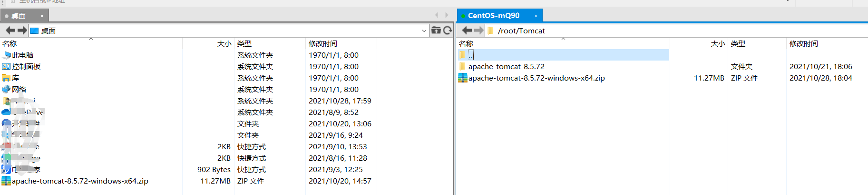Select remote apache-tomcat-8.5.72 folder icon
This screenshot has height=195, width=868.
pos(462,67)
